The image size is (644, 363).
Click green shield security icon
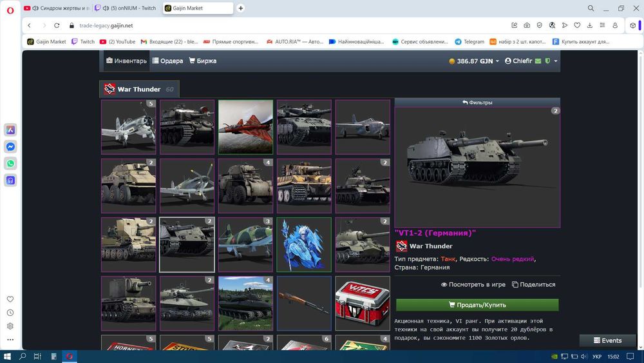pos(547,61)
